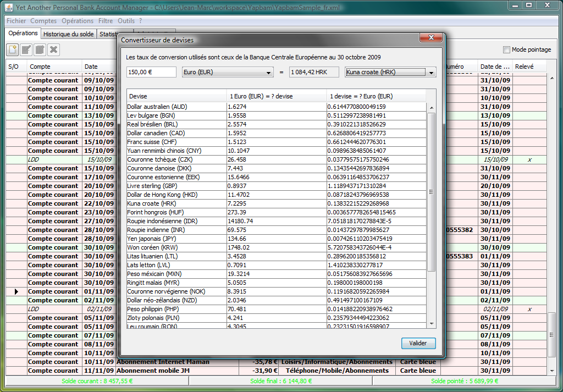Click the 1 084,42 HRK result field
This screenshot has height=392, width=563.
314,72
